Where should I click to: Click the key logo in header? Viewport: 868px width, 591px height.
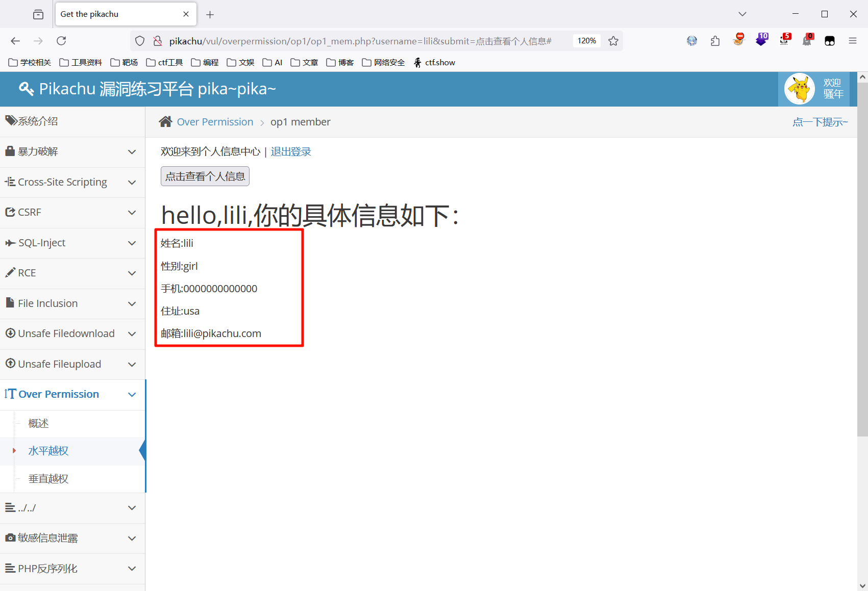26,89
